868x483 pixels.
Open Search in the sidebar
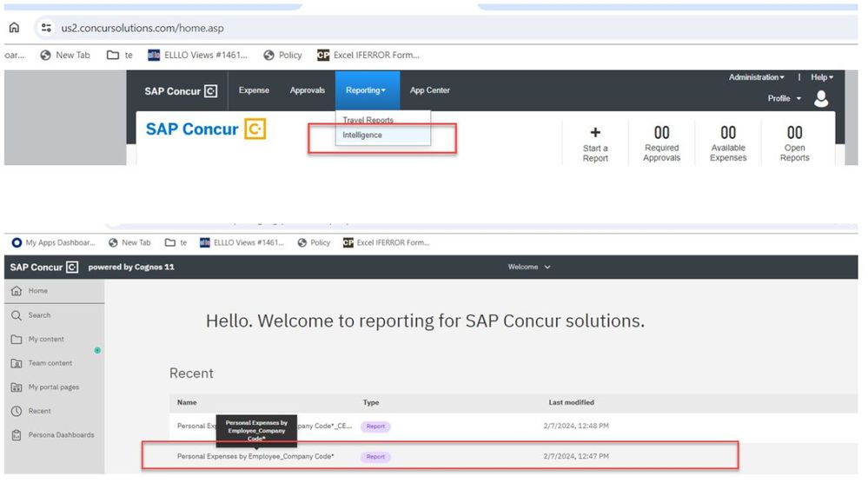tap(54, 315)
